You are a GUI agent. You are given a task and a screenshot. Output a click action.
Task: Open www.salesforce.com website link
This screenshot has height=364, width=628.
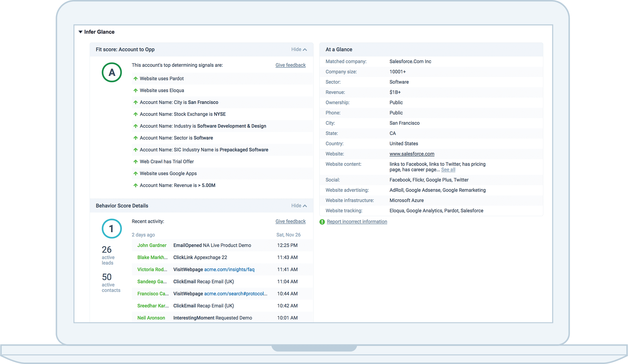412,154
